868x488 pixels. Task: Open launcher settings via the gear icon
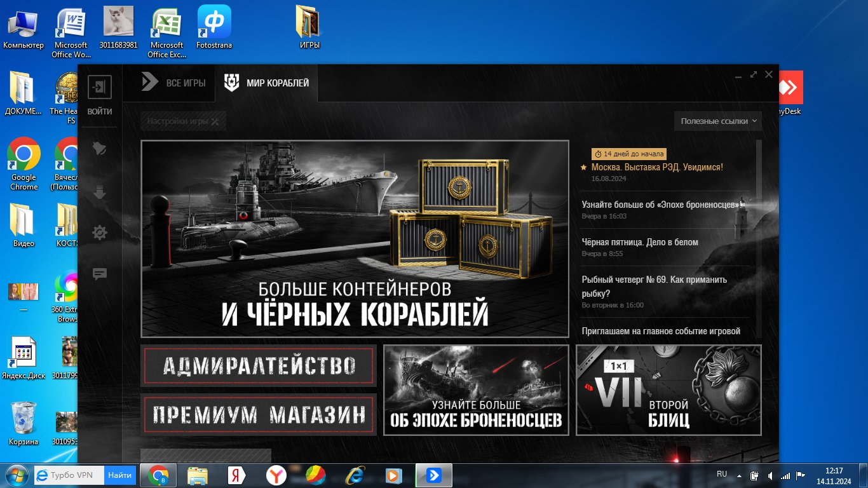pos(99,233)
